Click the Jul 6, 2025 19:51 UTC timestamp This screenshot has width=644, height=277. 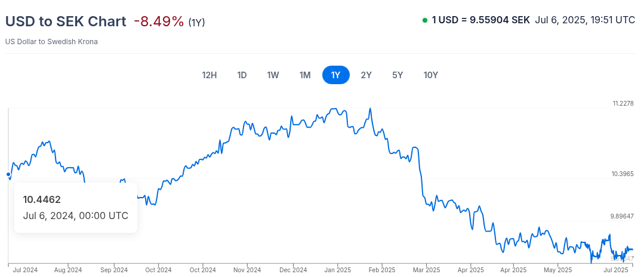585,20
